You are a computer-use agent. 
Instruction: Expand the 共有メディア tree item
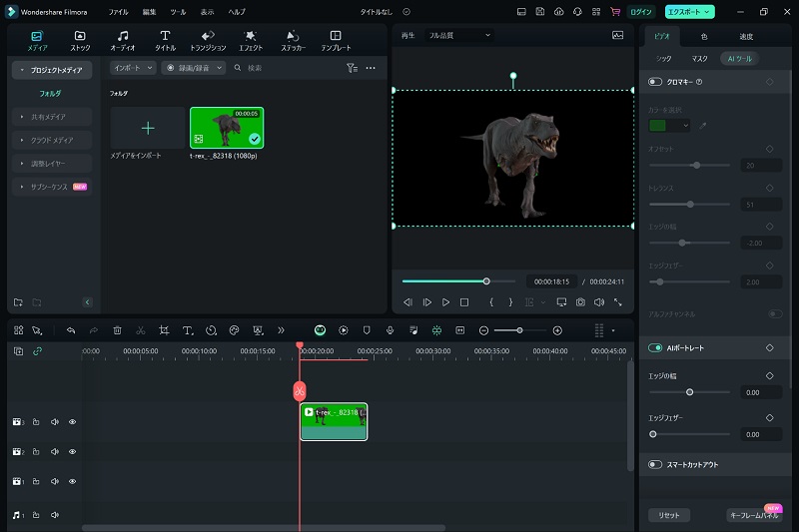click(52, 117)
